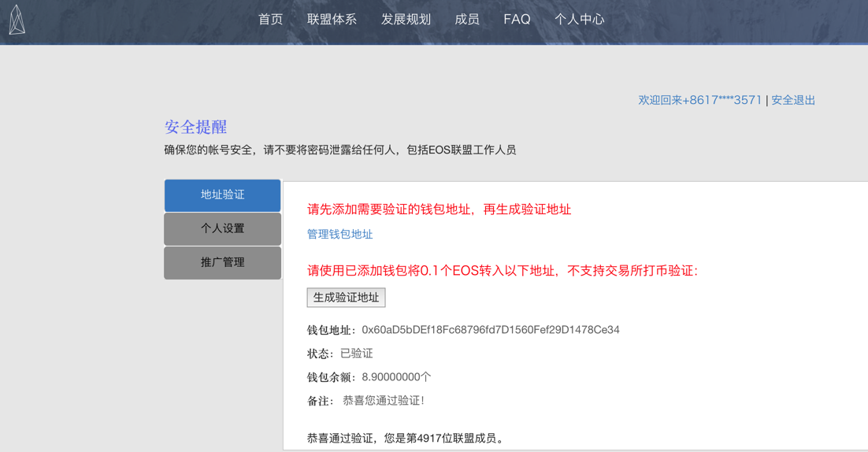This screenshot has width=868, height=452.
Task: Click the 备注: label
Action: coord(321,401)
